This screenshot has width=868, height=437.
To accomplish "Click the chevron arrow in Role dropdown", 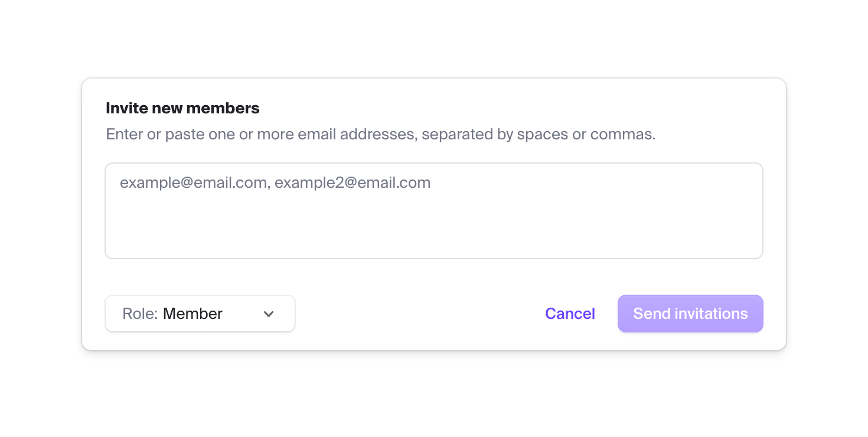I will [x=269, y=314].
